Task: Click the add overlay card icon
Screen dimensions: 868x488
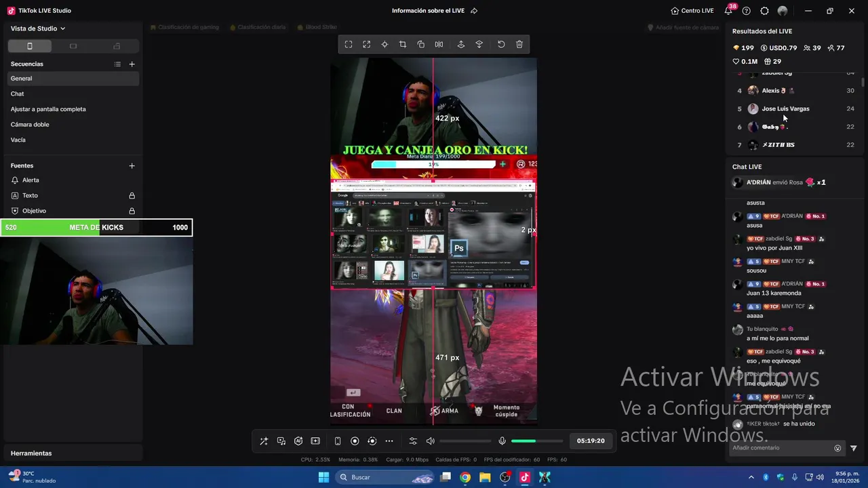Action: (x=315, y=441)
